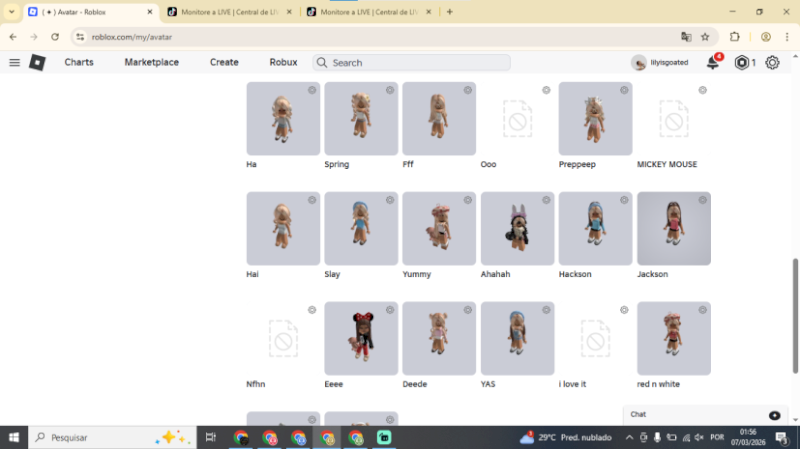Screen dimensions: 800x449
Task: Select the Ahahah outfit thumbnail
Action: pyautogui.click(x=517, y=228)
